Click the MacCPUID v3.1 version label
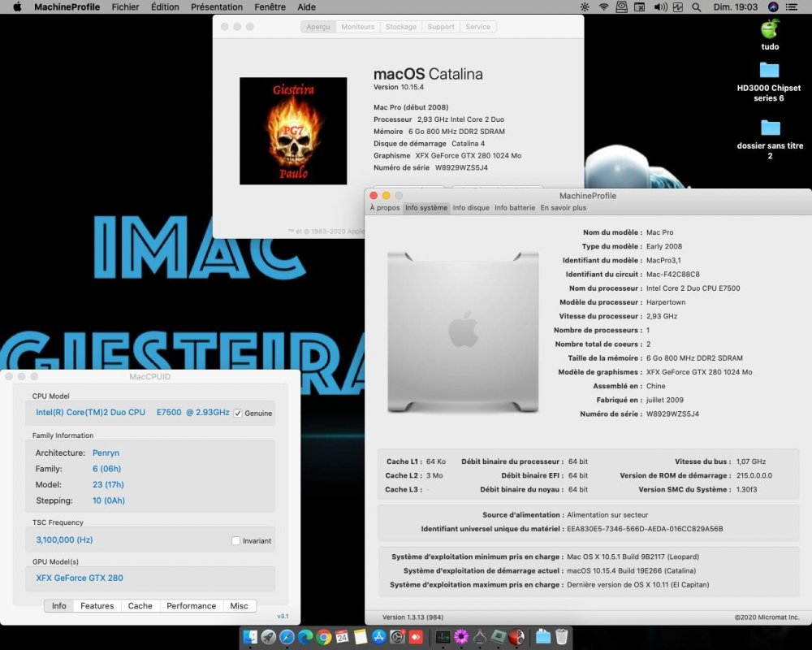 point(283,617)
